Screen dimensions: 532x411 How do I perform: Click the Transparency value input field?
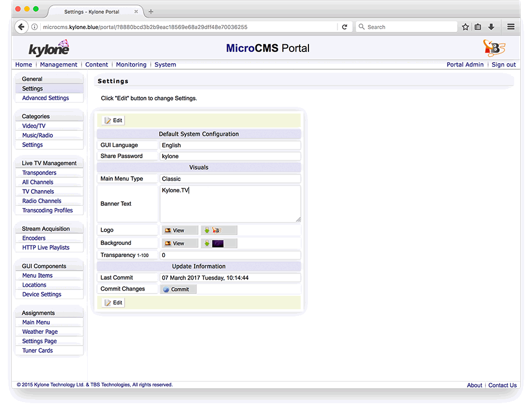tap(230, 254)
